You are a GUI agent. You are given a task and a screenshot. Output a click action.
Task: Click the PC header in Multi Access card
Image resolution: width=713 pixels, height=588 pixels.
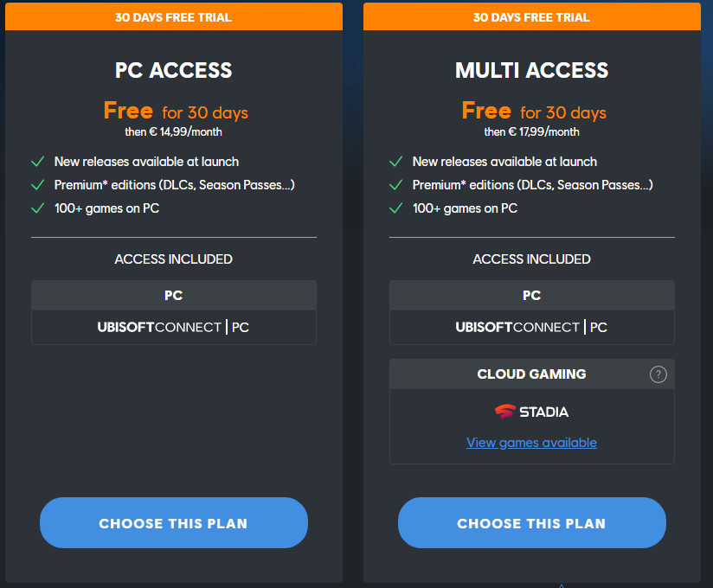[x=531, y=296]
